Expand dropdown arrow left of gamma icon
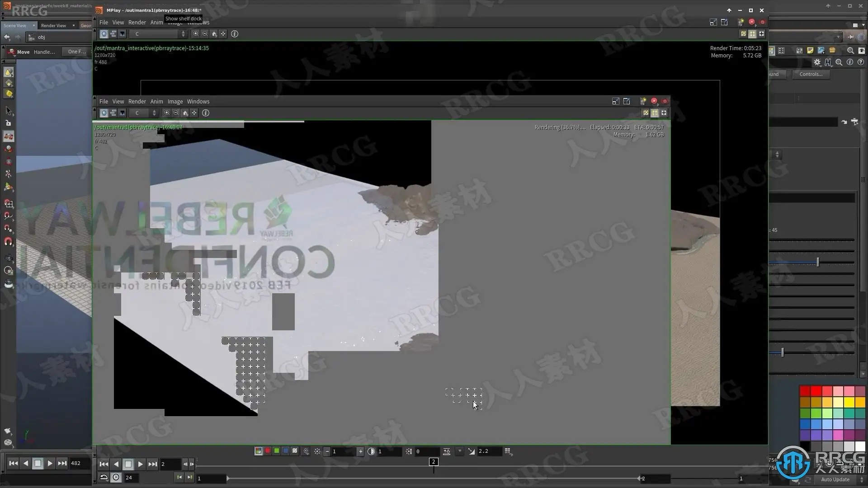The height and width of the screenshot is (488, 868). (460, 451)
